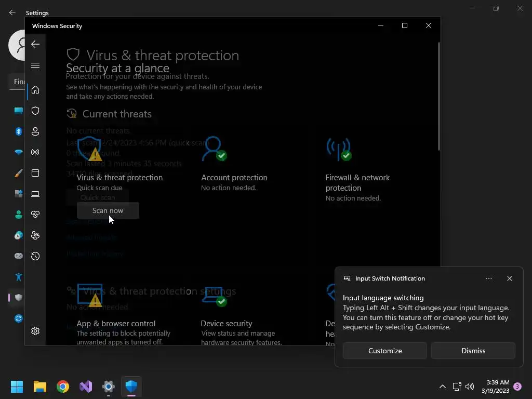Click the back arrow in the Settings window

12,12
